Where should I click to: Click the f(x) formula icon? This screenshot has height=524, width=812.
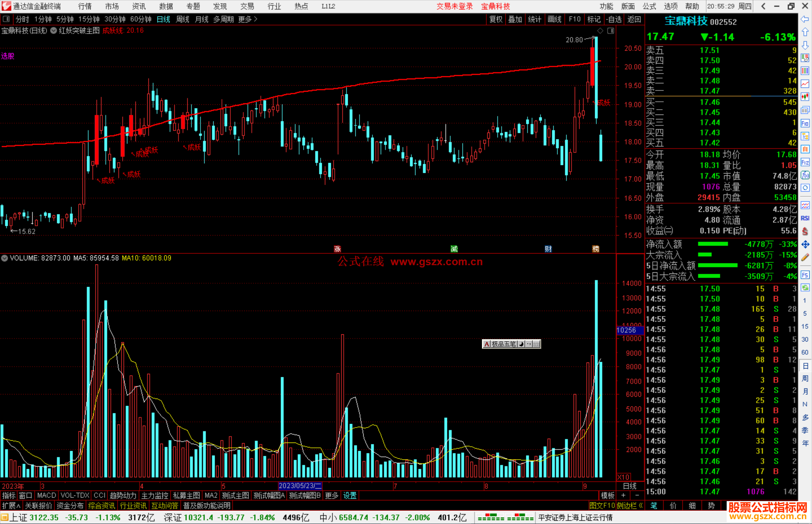click(x=805, y=175)
